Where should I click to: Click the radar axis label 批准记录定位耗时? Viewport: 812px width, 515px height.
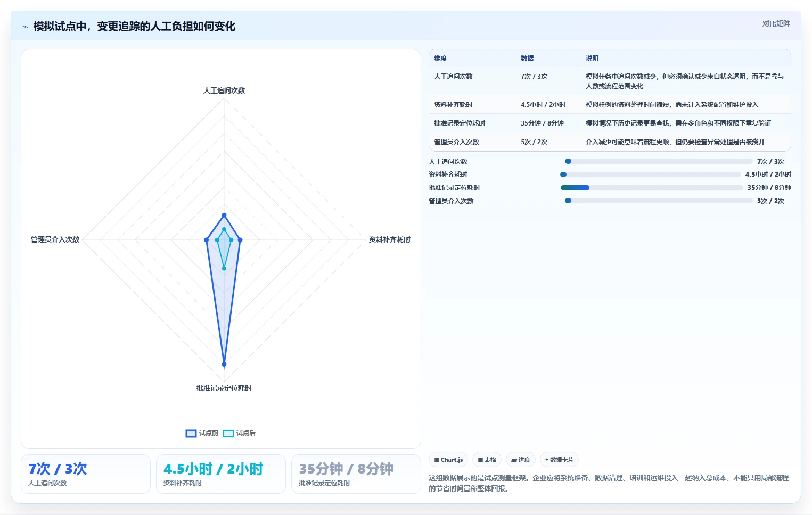click(224, 388)
